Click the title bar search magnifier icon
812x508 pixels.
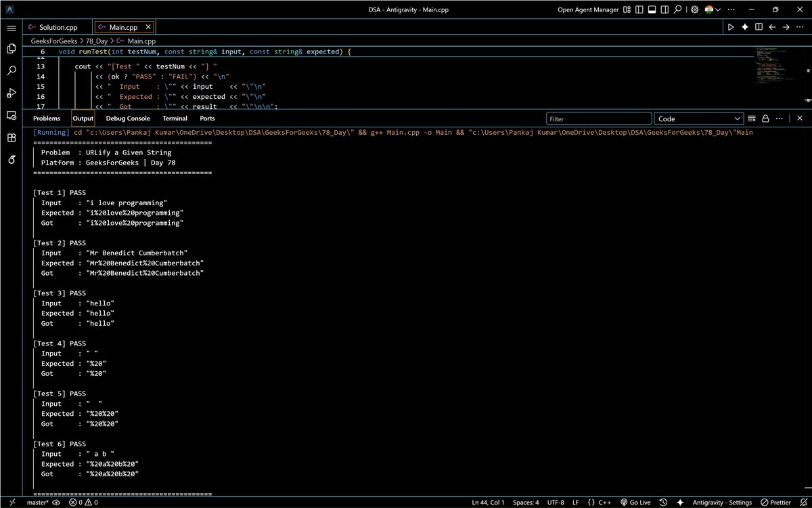[677, 9]
